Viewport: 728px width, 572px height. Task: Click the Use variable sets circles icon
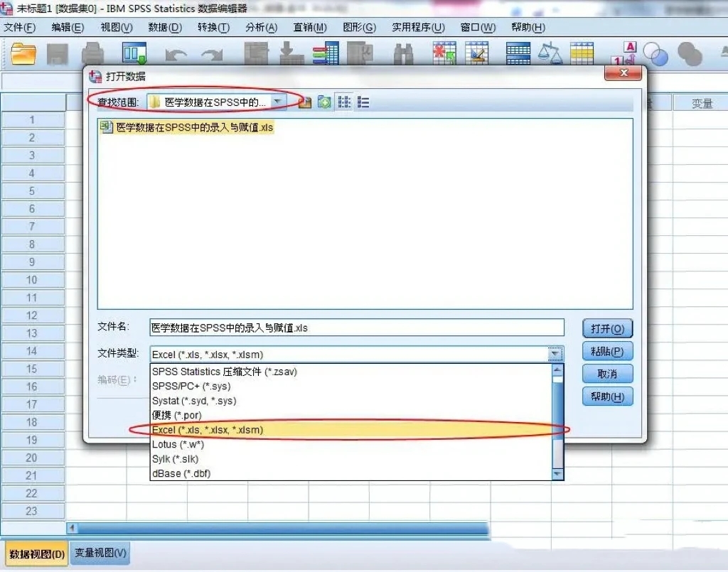655,54
